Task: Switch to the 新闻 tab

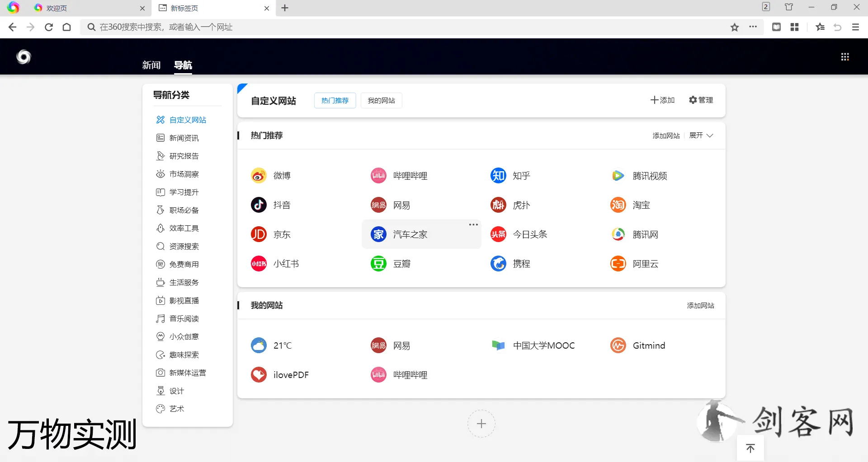Action: [151, 65]
